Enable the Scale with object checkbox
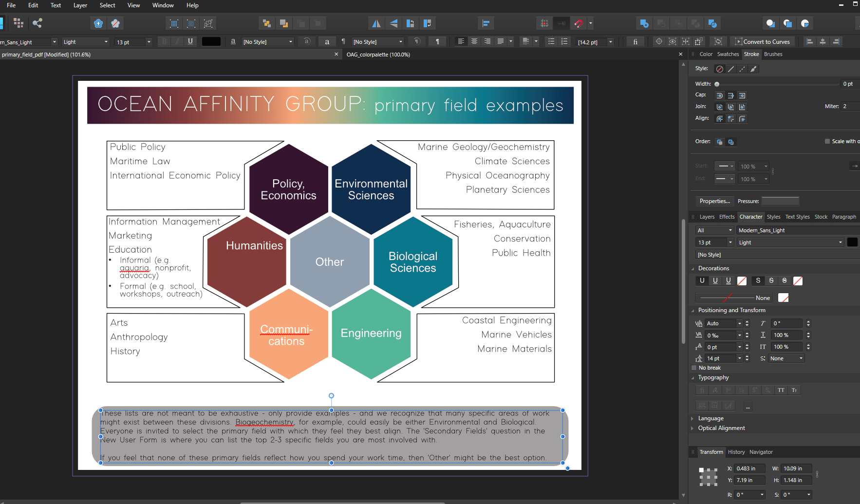The width and height of the screenshot is (860, 504). click(827, 141)
